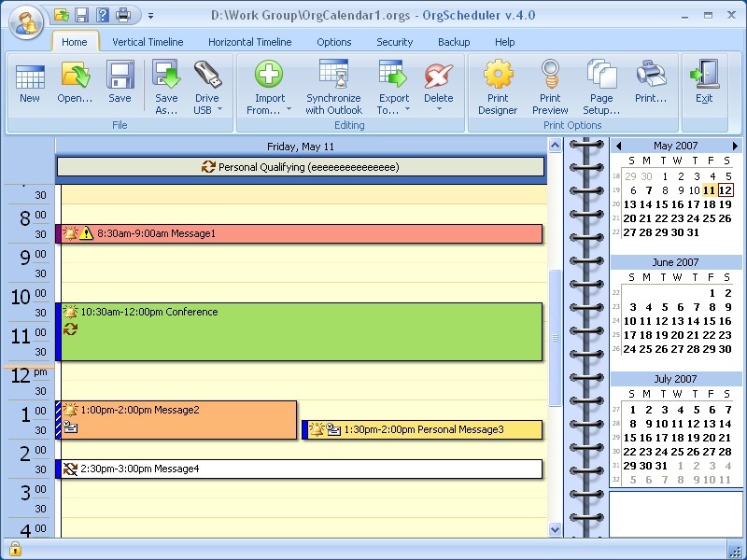
Task: Switch to the Vertical Timeline tab
Action: click(x=148, y=42)
